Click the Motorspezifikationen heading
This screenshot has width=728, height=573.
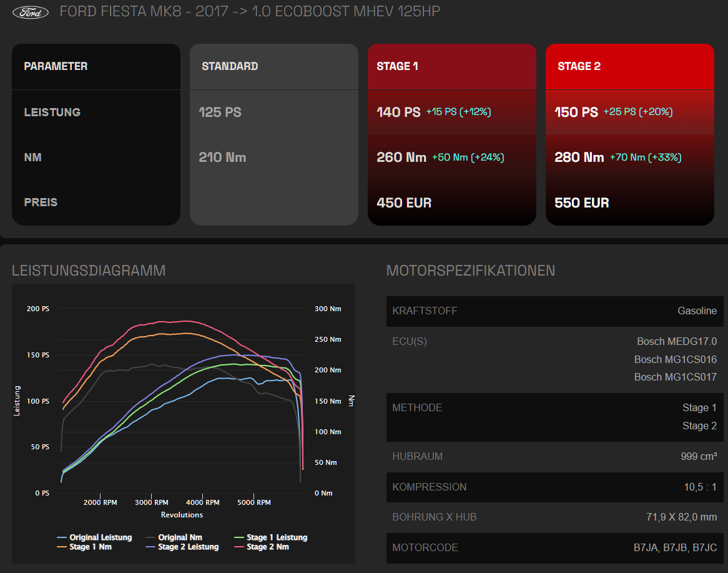click(x=471, y=271)
